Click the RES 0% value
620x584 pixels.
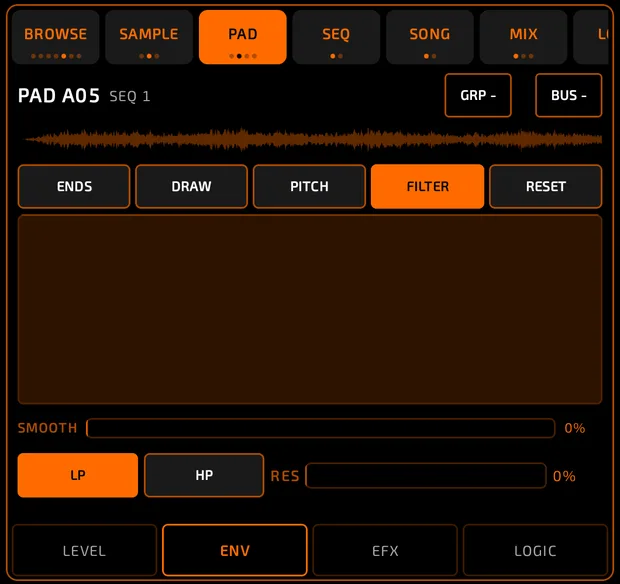pos(564,476)
